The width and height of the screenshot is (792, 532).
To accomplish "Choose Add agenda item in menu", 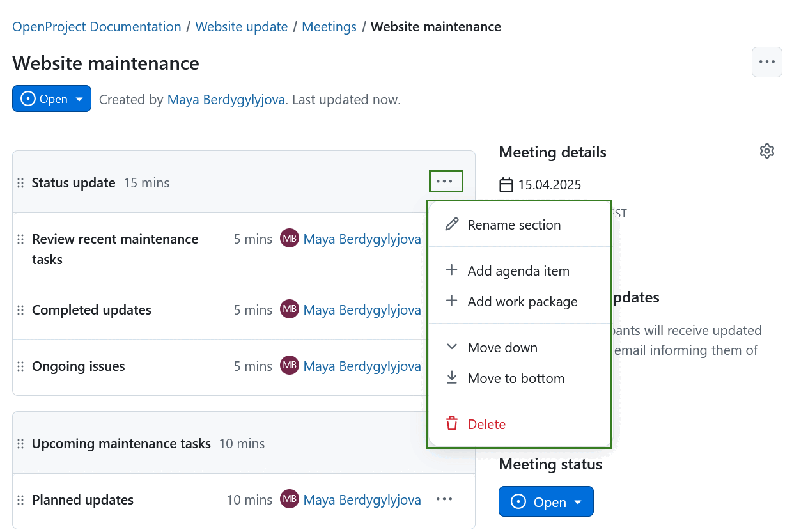I will [x=518, y=271].
